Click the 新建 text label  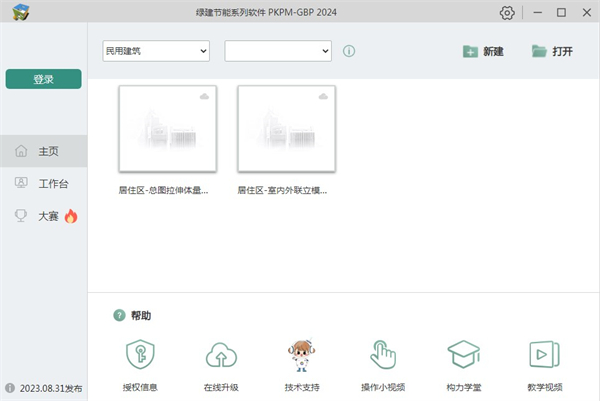pyautogui.click(x=493, y=51)
